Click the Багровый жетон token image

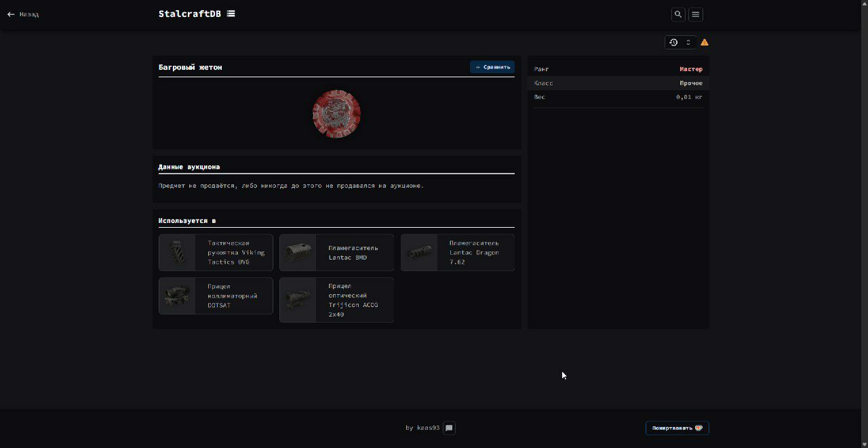(336, 114)
